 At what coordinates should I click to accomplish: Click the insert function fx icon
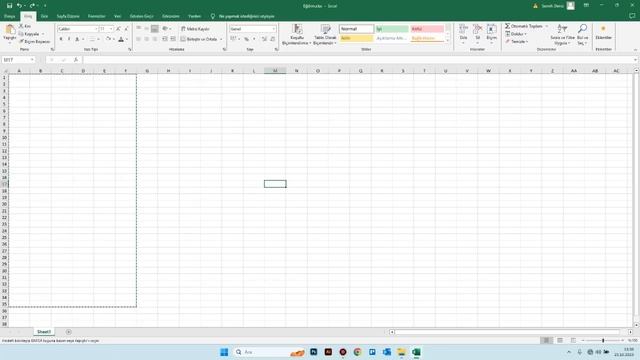[x=76, y=60]
